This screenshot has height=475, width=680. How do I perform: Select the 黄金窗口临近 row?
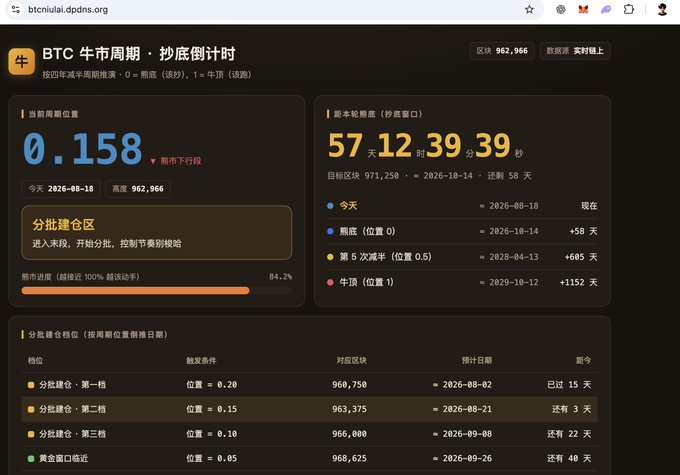[x=309, y=458]
